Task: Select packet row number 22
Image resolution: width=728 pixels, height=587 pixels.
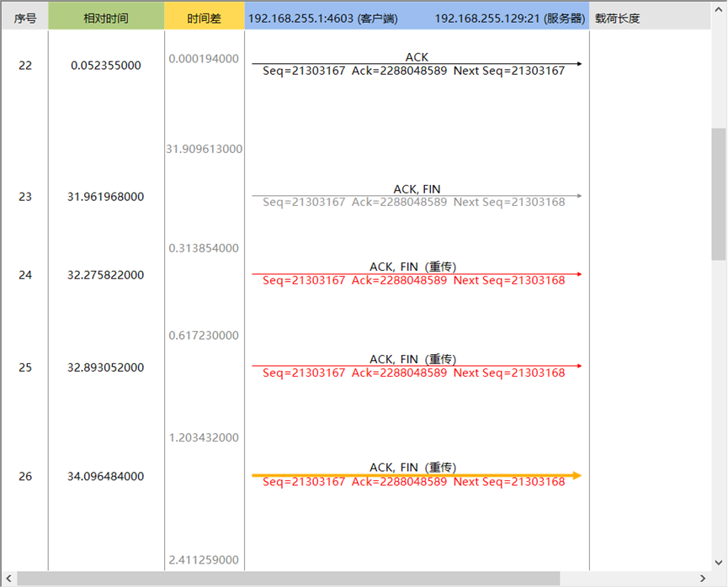Action: [x=25, y=66]
